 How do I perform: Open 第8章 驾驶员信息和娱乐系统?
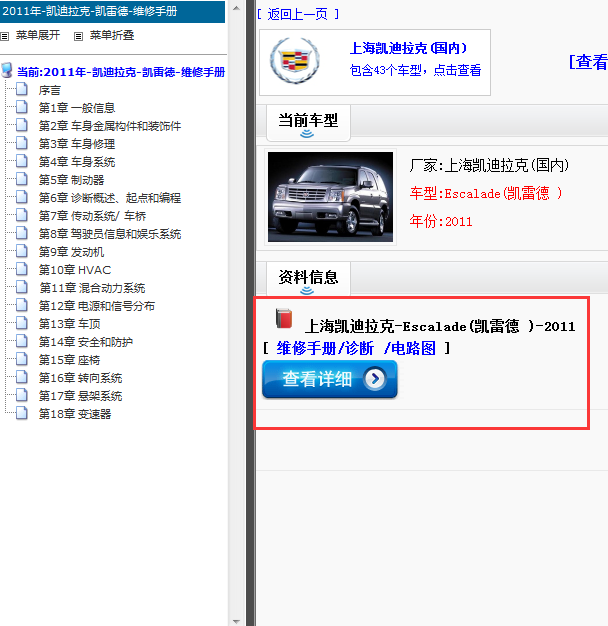110,234
